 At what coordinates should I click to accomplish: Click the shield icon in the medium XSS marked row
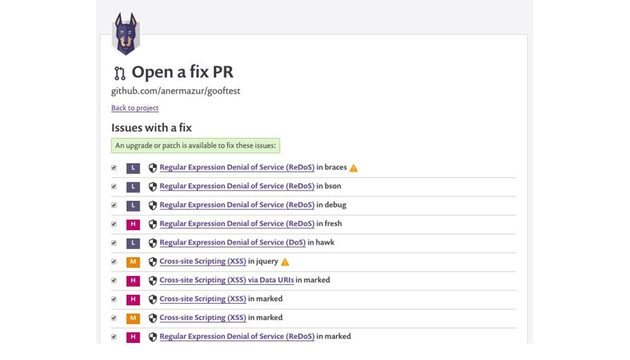152,318
